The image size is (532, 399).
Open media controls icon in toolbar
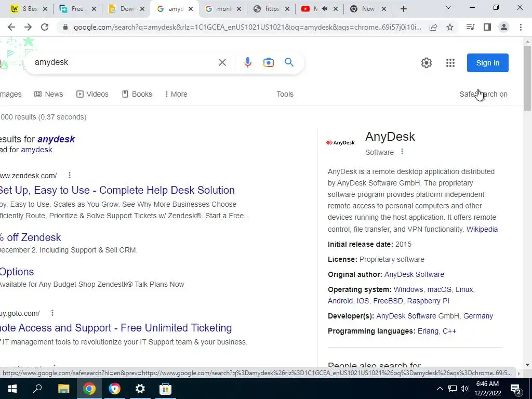pos(470,27)
